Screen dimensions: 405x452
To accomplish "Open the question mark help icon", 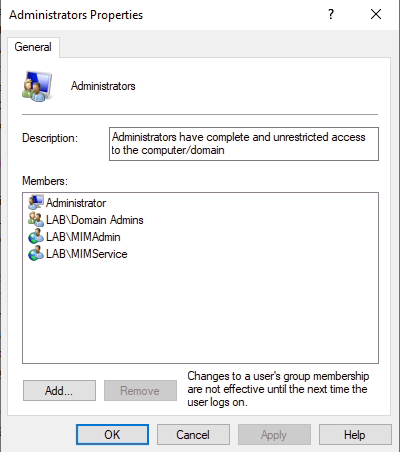I will pyautogui.click(x=331, y=14).
